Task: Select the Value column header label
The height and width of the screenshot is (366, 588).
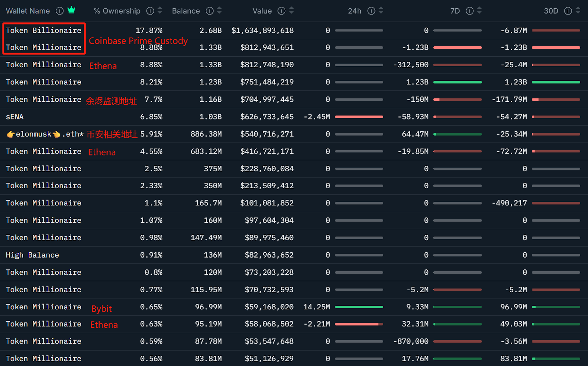Action: coord(262,11)
